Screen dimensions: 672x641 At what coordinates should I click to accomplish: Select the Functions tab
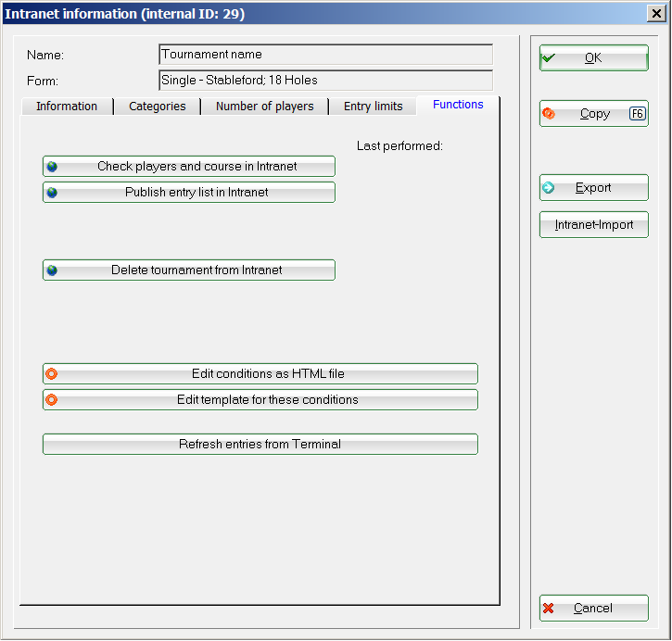pos(458,105)
